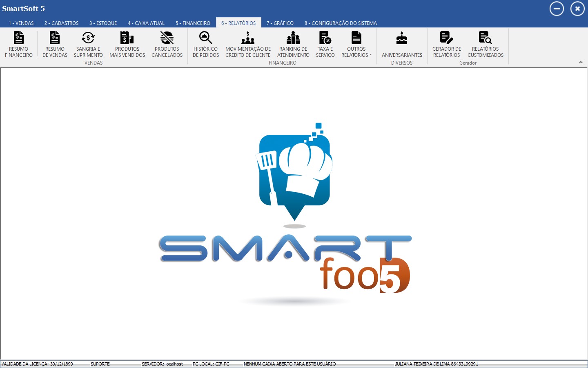Open Ranking de Atendimento report

(x=293, y=44)
